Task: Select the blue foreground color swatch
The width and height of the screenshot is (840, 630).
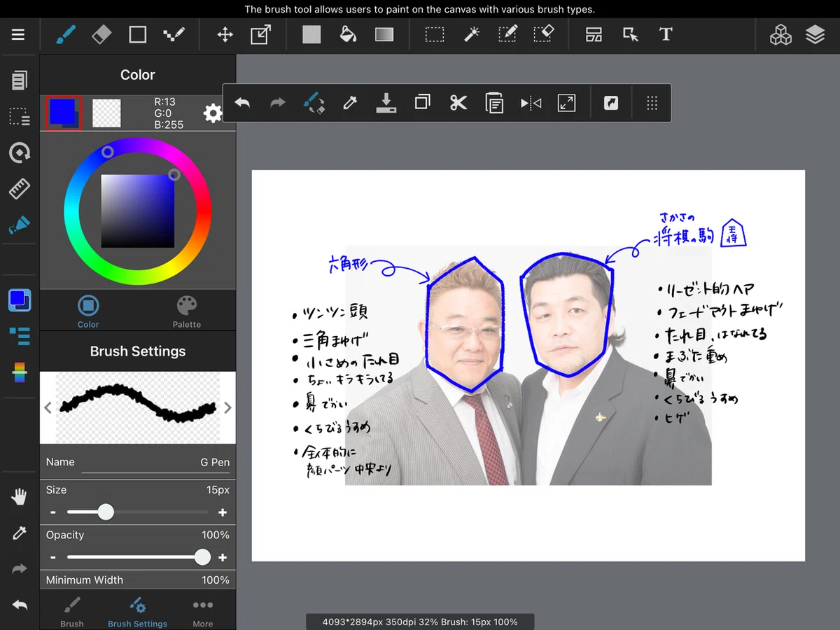Action: click(x=64, y=113)
